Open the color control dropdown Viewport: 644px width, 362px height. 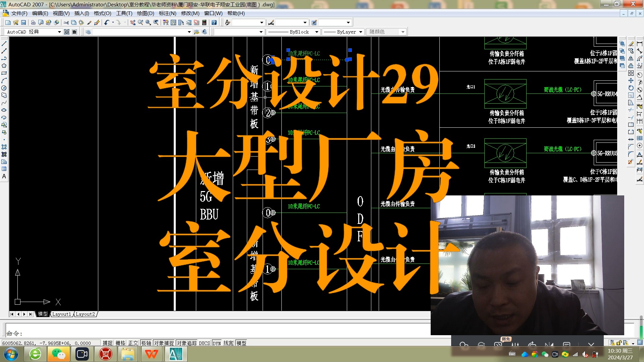(261, 32)
